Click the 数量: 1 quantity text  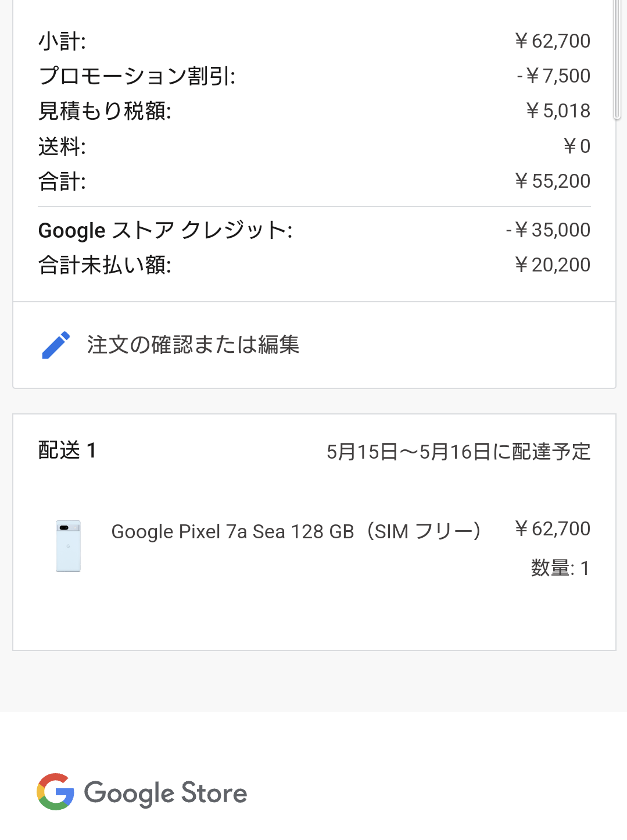coord(560,568)
